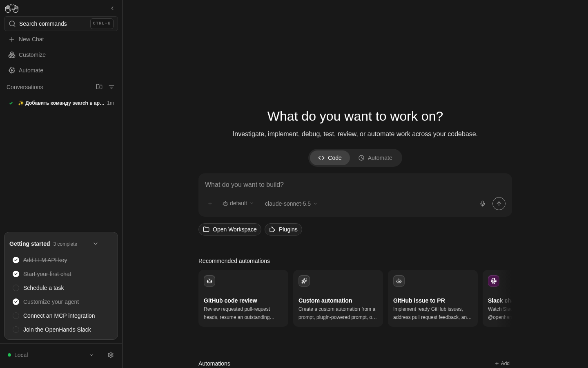Open the claude-sonnet-5.5 model dropdown
Viewport: 588px width, 368px height.
[291, 204]
